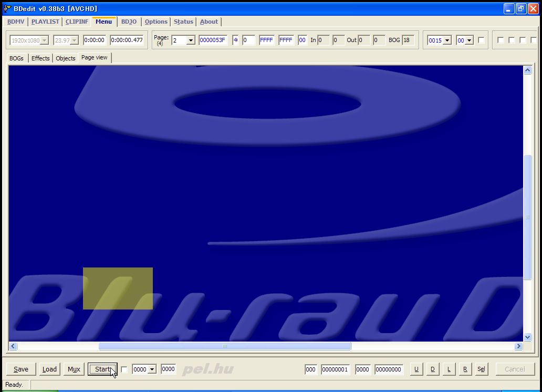Image resolution: width=542 pixels, height=392 pixels.
Task: Click the 0000053F value field
Action: click(213, 40)
